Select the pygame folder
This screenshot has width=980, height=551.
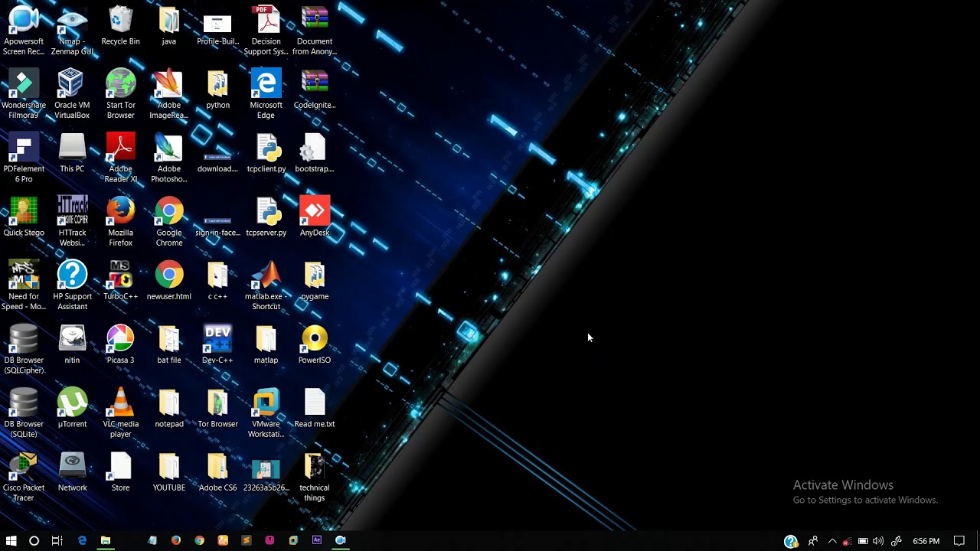coord(315,281)
